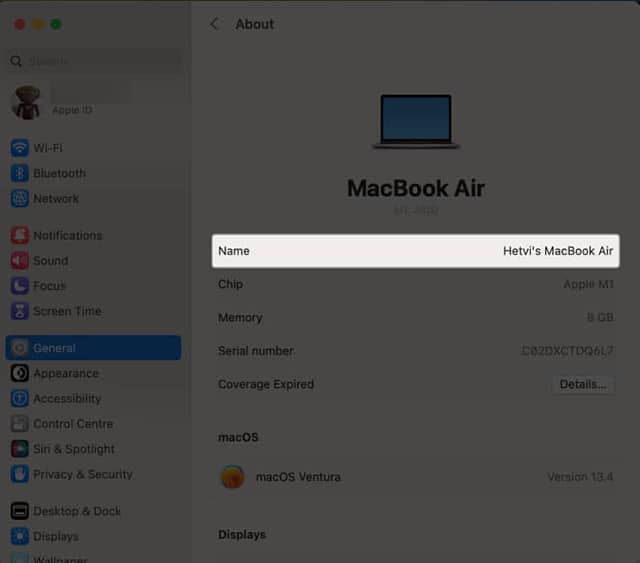640x563 pixels.
Task: Click the Focus moon icon
Action: pos(20,286)
